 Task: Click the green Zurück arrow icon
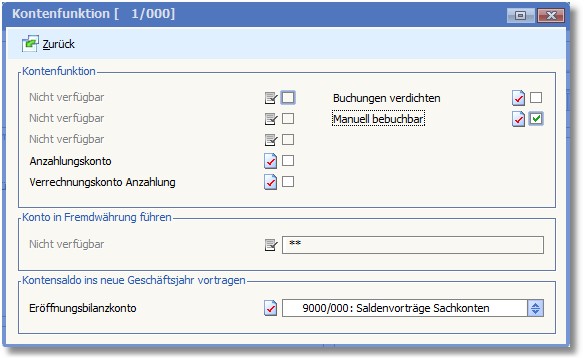(30, 44)
